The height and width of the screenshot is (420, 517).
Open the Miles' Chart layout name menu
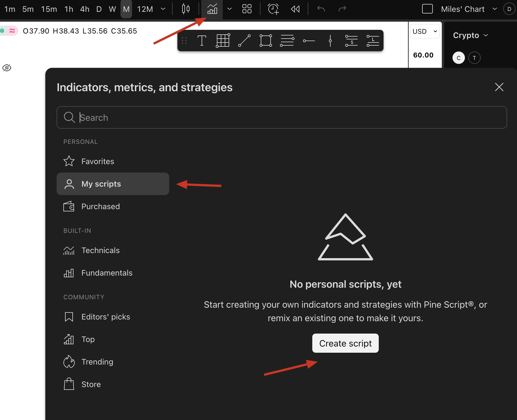coord(469,9)
